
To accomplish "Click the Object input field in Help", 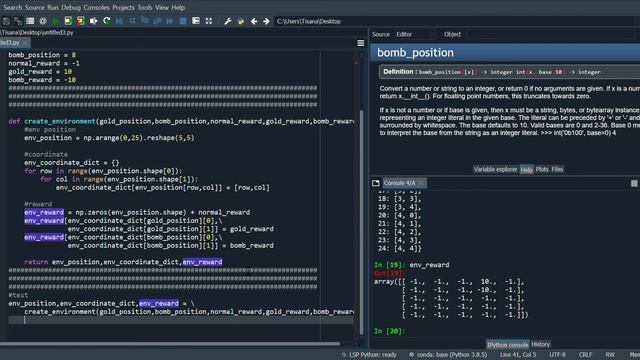I will [x=550, y=34].
